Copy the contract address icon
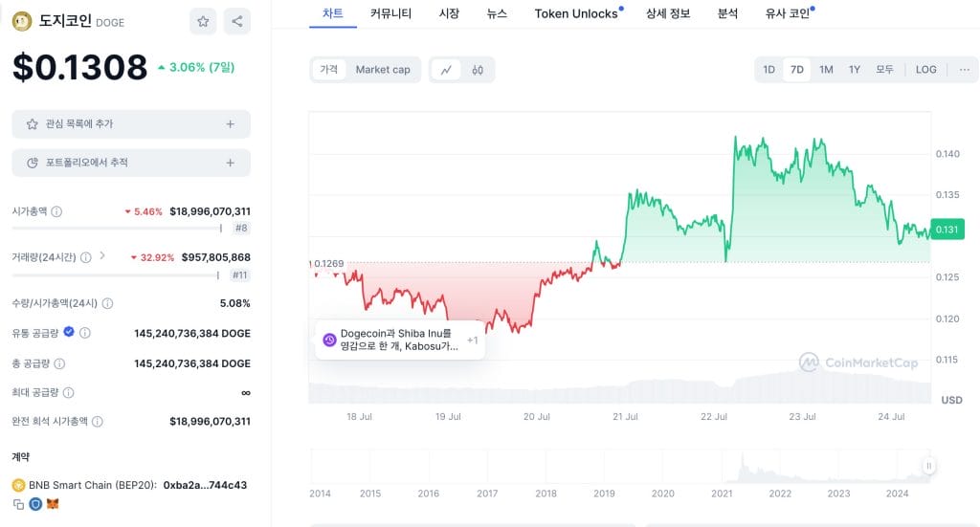 click(18, 504)
